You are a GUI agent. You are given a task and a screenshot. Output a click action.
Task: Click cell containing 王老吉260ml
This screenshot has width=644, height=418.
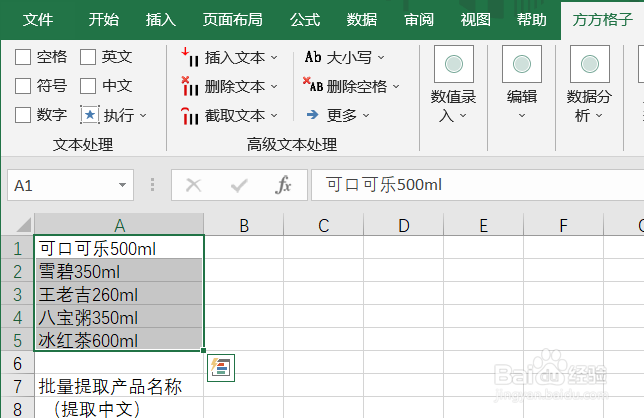coord(119,294)
